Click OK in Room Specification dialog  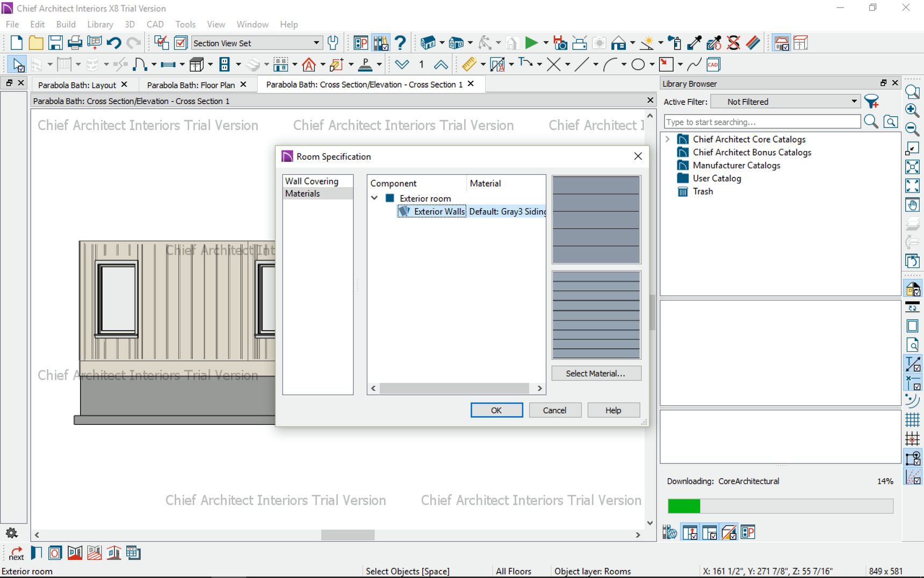tap(496, 410)
